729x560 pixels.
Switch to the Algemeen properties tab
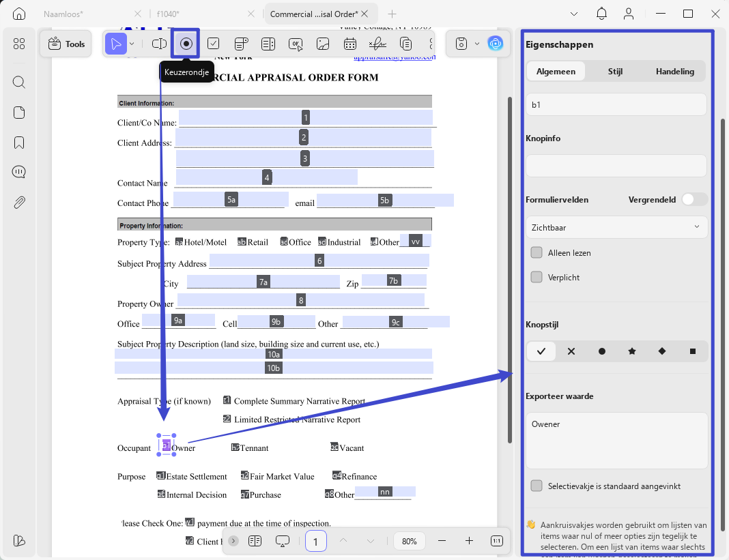pos(556,71)
